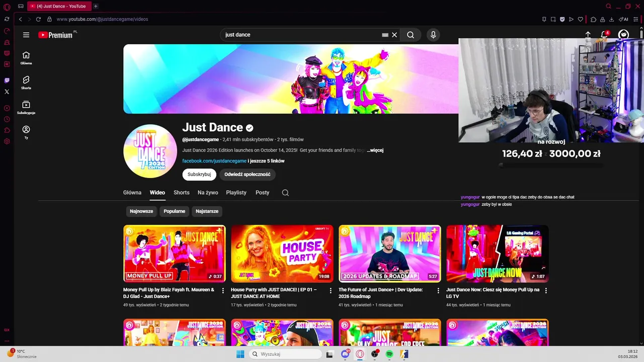The height and width of the screenshot is (362, 644).
Task: Open Spotify from the taskbar
Action: (x=389, y=354)
